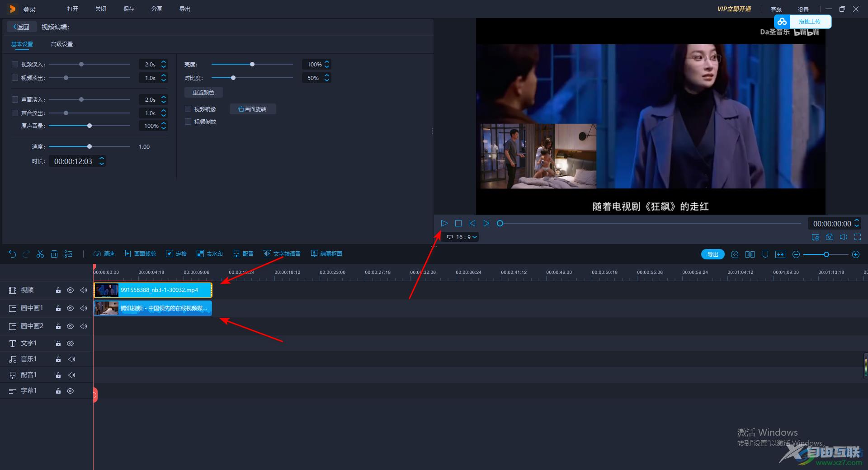Click the undo arrow icon
Screen dimensions: 868x470
pyautogui.click(x=12, y=254)
